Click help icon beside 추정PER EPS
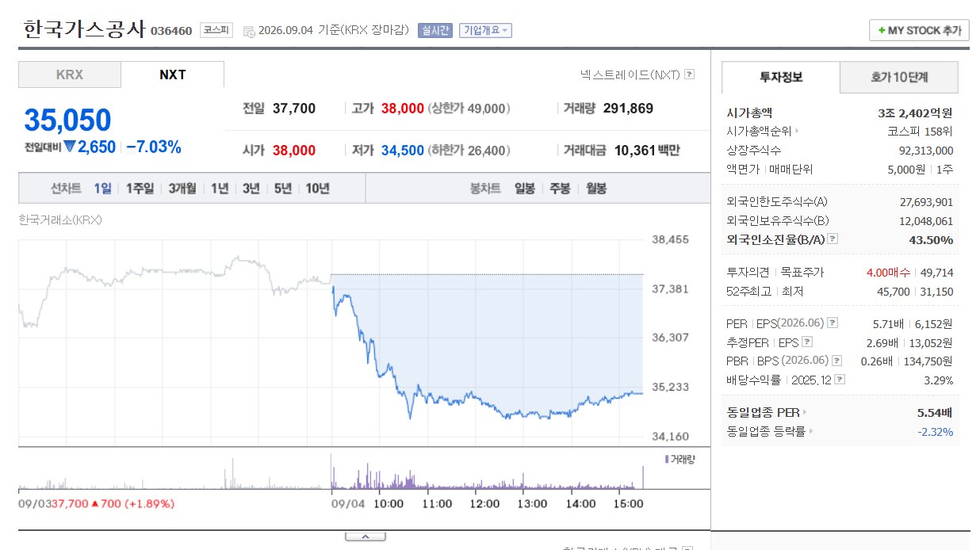Image resolution: width=980 pixels, height=550 pixels. pos(807,342)
